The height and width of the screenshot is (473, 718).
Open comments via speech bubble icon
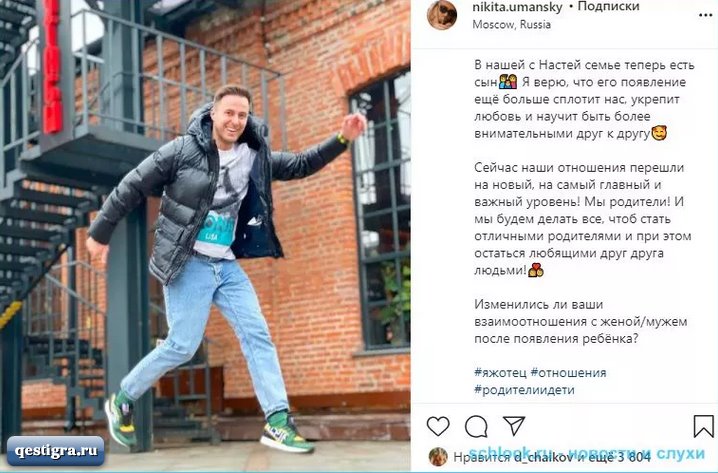(476, 427)
